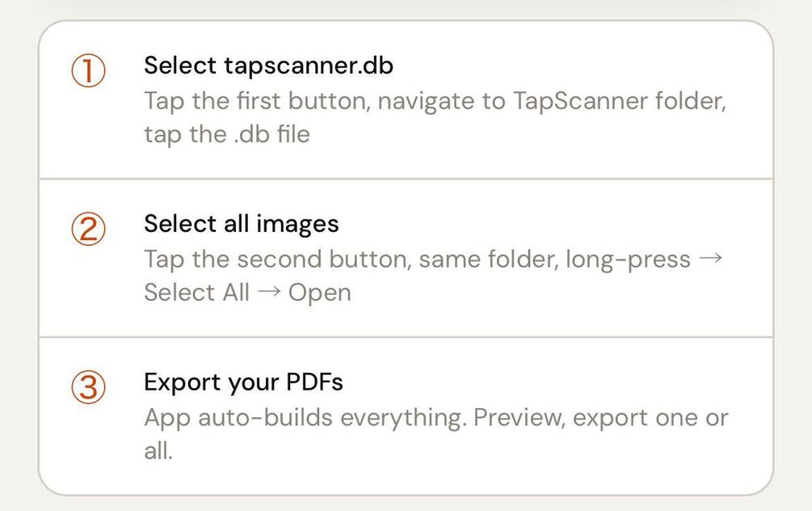Click the "long-press" text in step two
812x511 pixels.
click(628, 260)
